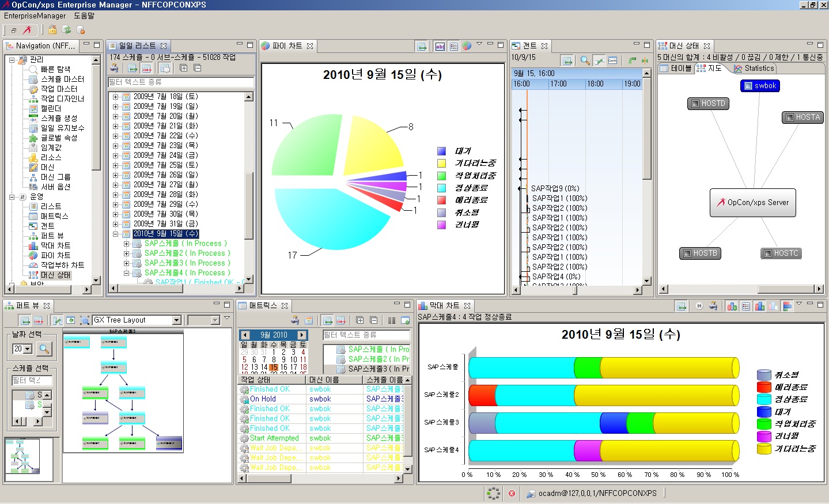Click the red OpCon logo icon in main toolbar
The image size is (829, 504).
[x=27, y=30]
